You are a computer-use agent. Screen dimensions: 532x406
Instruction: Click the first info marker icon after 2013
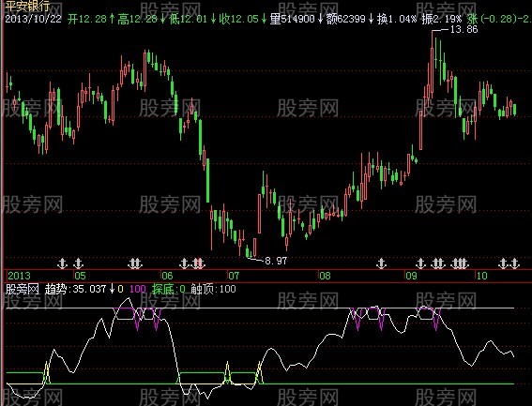pos(62,263)
